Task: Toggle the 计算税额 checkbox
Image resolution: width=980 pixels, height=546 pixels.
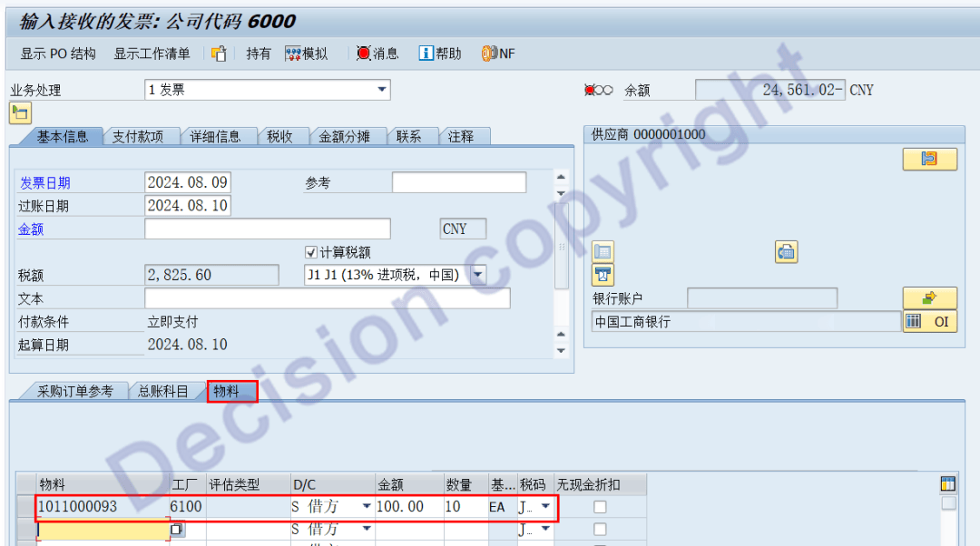Action: click(x=311, y=252)
